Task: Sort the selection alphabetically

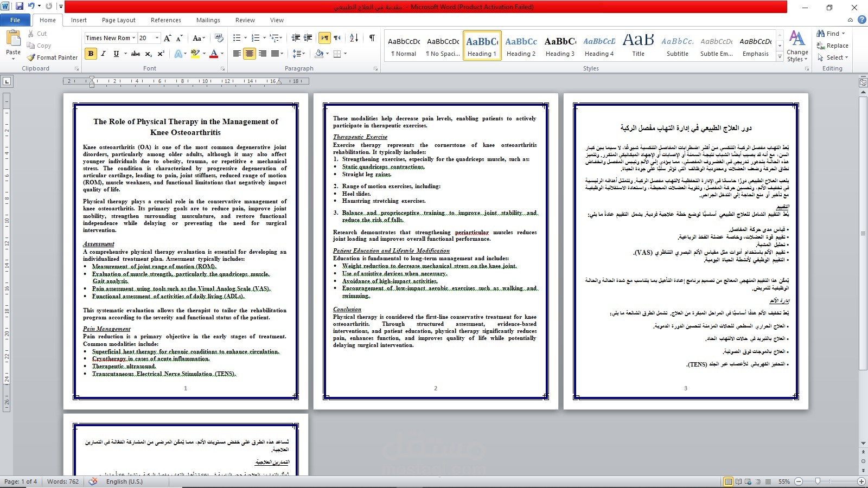Action: [x=354, y=38]
